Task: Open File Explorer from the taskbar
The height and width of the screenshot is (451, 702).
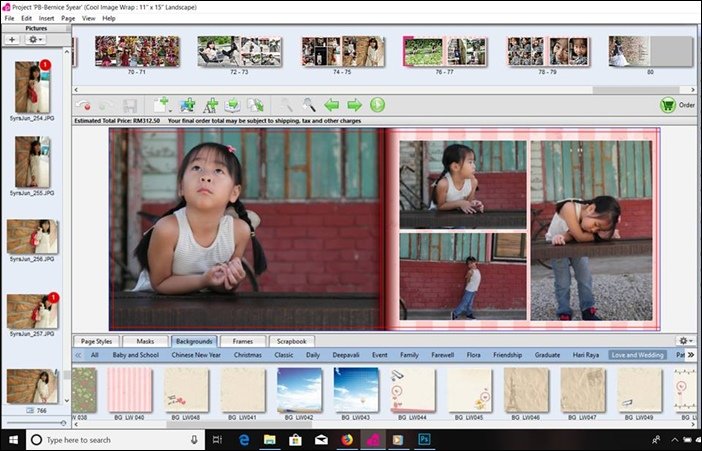Action: pyautogui.click(x=270, y=440)
